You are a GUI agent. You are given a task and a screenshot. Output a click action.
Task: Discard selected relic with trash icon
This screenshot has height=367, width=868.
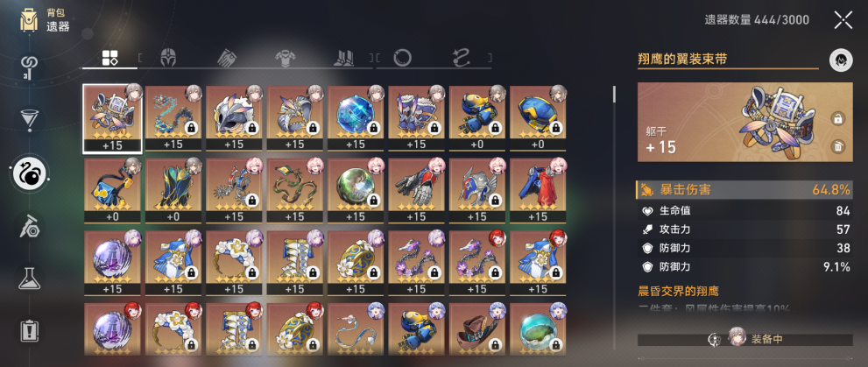coord(838,146)
